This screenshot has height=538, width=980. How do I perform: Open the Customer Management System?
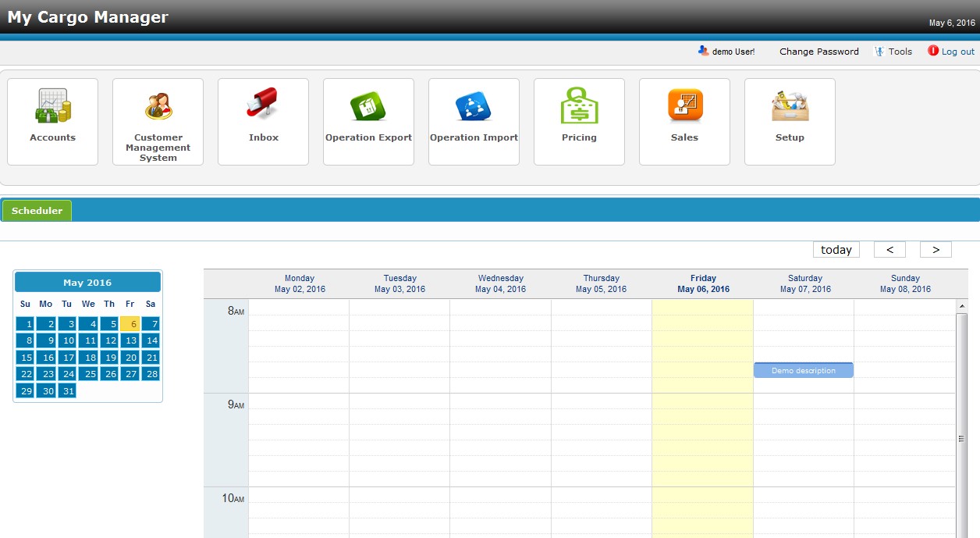[158, 121]
